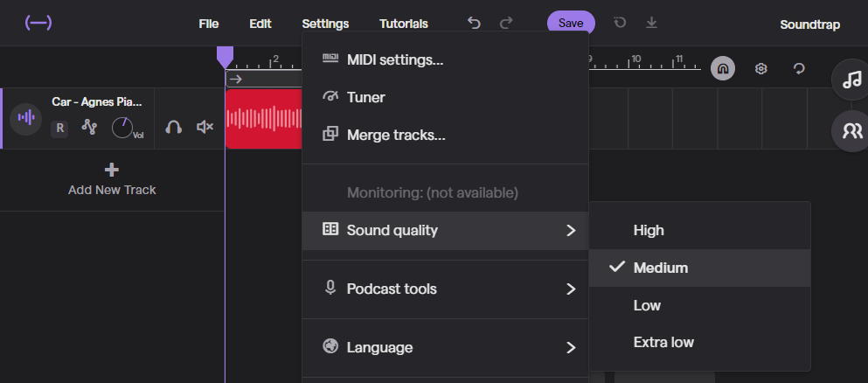
Task: Toggle the cycle loop icon
Action: coord(798,68)
